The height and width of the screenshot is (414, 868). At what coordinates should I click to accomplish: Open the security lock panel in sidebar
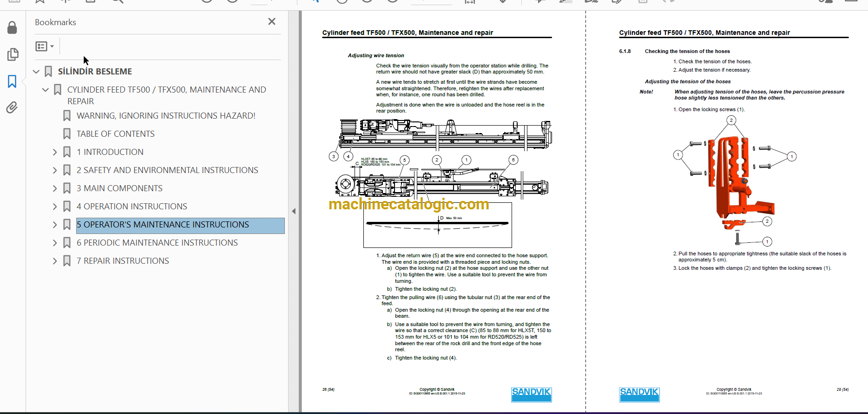[x=13, y=28]
